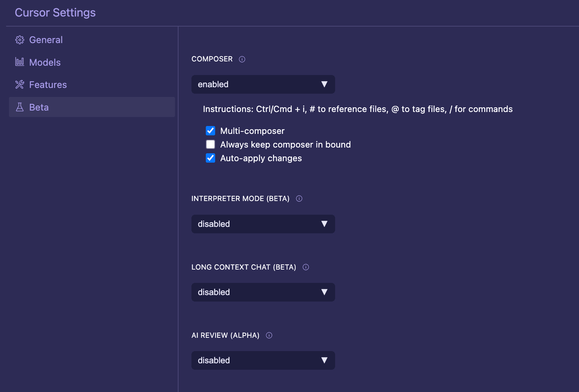Open the AI Review disabled dropdown
The height and width of the screenshot is (392, 579).
(263, 360)
